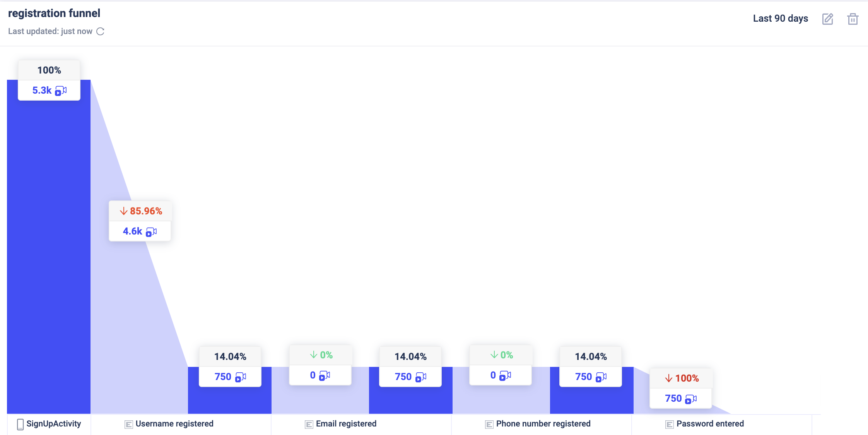Open the Last 90 days date range selector
This screenshot has width=868, height=435.
[x=780, y=18]
